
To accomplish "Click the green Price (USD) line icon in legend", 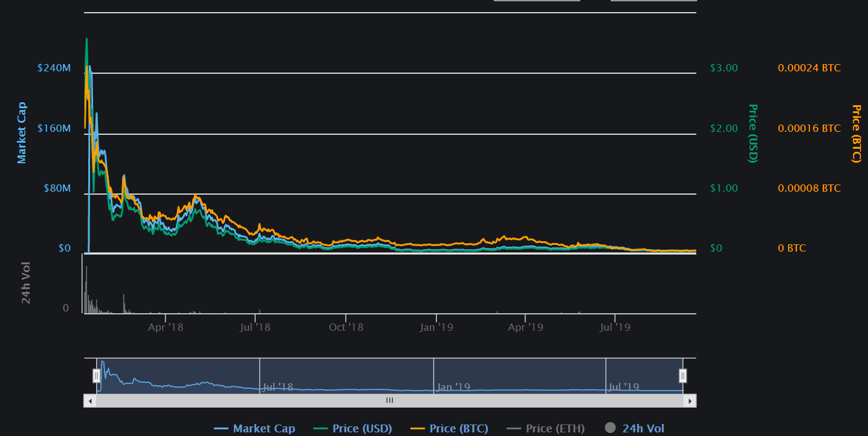I will pos(320,429).
